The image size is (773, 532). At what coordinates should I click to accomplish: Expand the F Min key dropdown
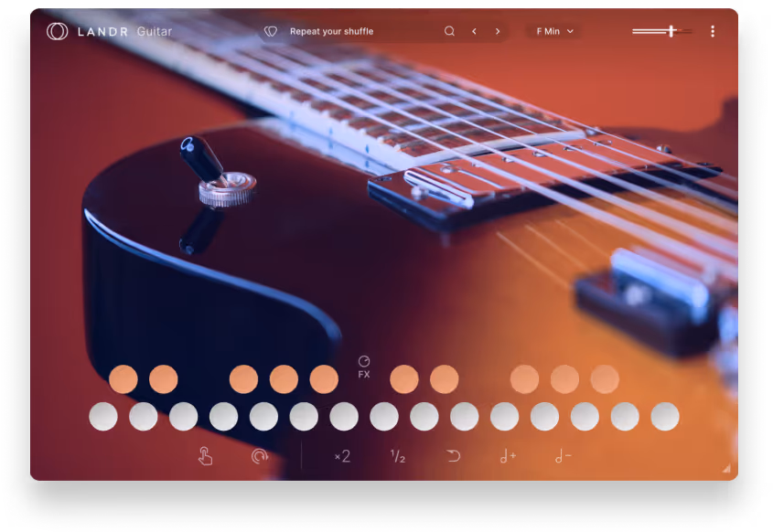click(554, 31)
